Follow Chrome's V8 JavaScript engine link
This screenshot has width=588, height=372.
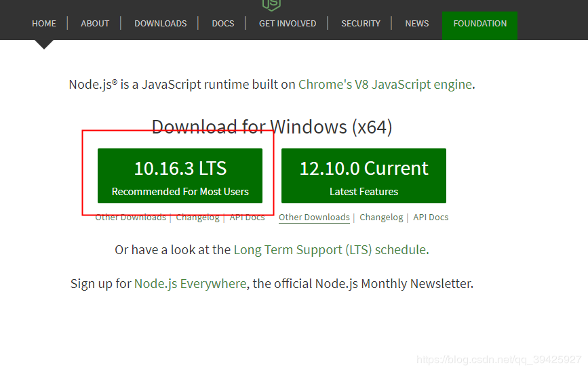385,85
